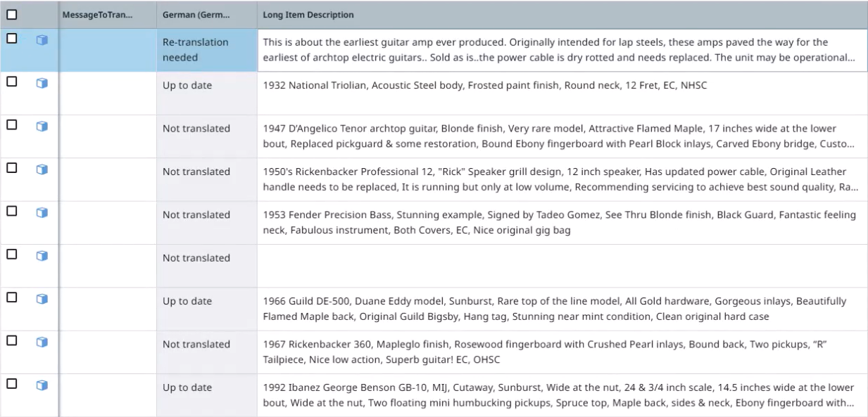Sort by the MessageToTran... column header
The image size is (868, 417).
(97, 15)
